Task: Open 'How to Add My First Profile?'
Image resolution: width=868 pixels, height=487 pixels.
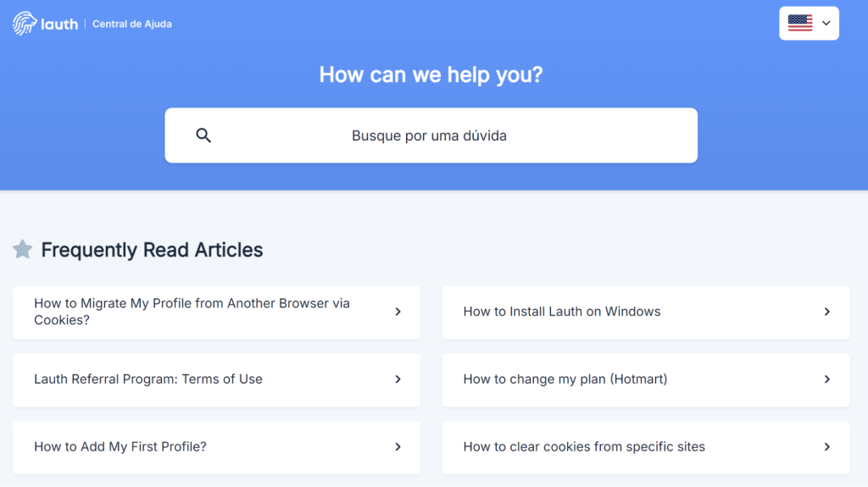Action: [x=216, y=448]
